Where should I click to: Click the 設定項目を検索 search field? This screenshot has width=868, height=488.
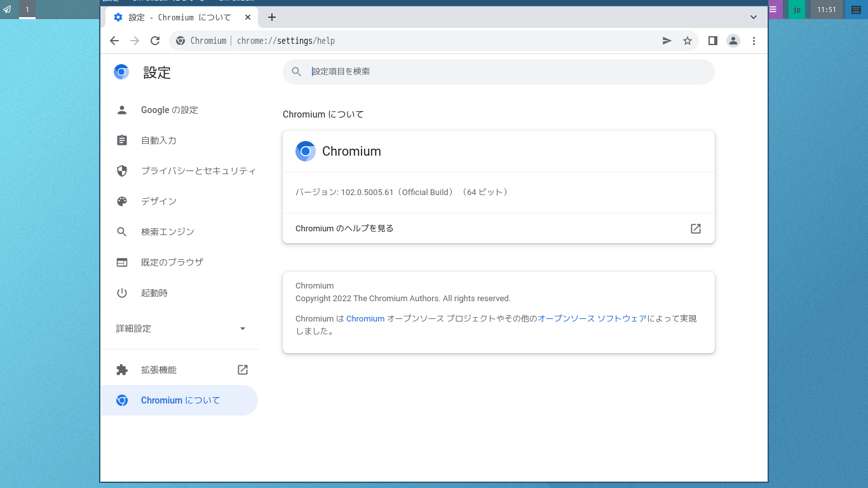[499, 72]
